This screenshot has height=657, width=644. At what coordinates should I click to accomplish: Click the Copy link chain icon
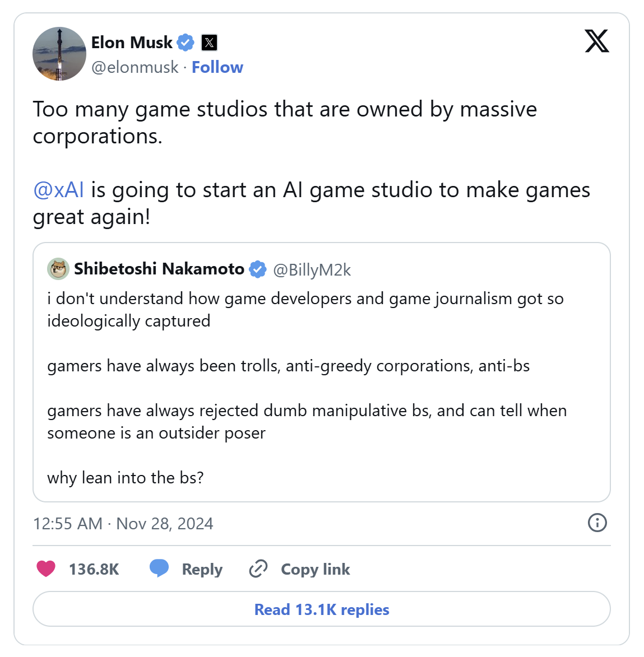(257, 569)
